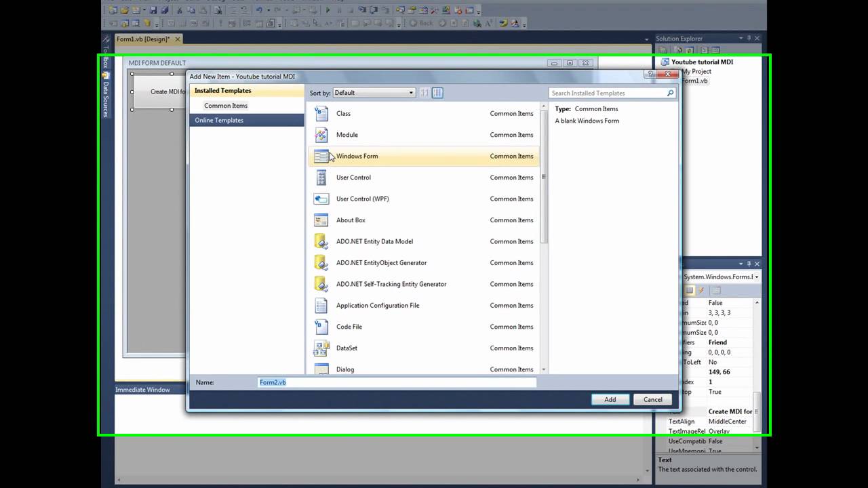868x488 pixels.
Task: Click the Alphabetical sort icon in Properties
Action: click(689, 290)
